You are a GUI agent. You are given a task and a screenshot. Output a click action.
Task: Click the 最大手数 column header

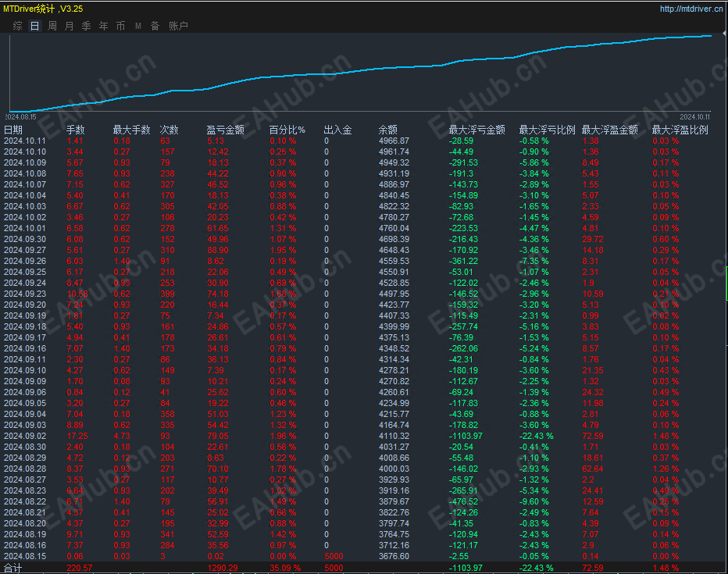click(132, 130)
